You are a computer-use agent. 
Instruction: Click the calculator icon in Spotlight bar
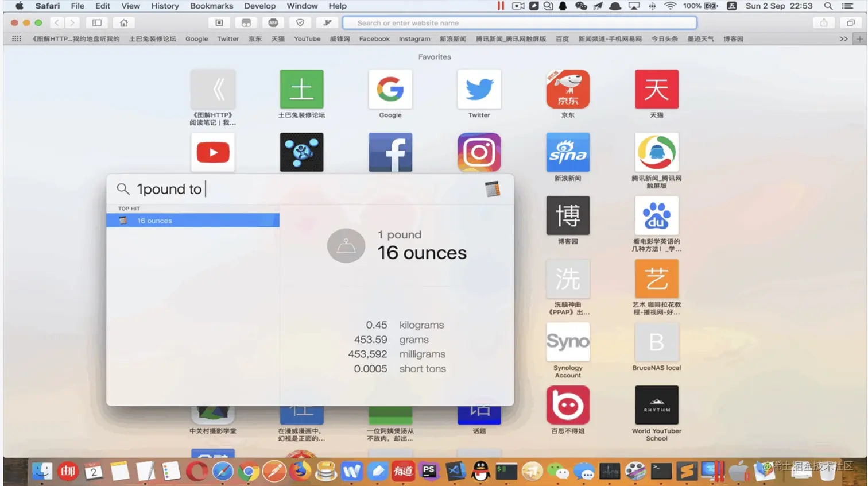[x=493, y=189]
